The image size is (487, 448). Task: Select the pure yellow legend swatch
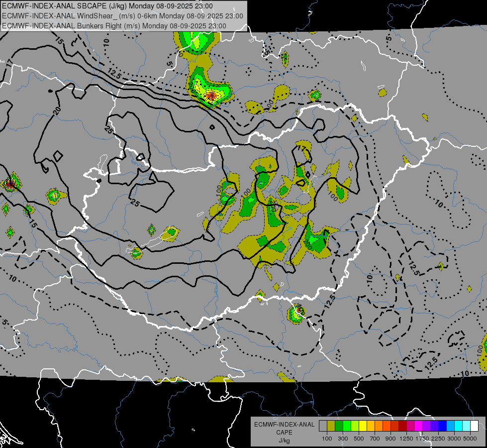363,426
